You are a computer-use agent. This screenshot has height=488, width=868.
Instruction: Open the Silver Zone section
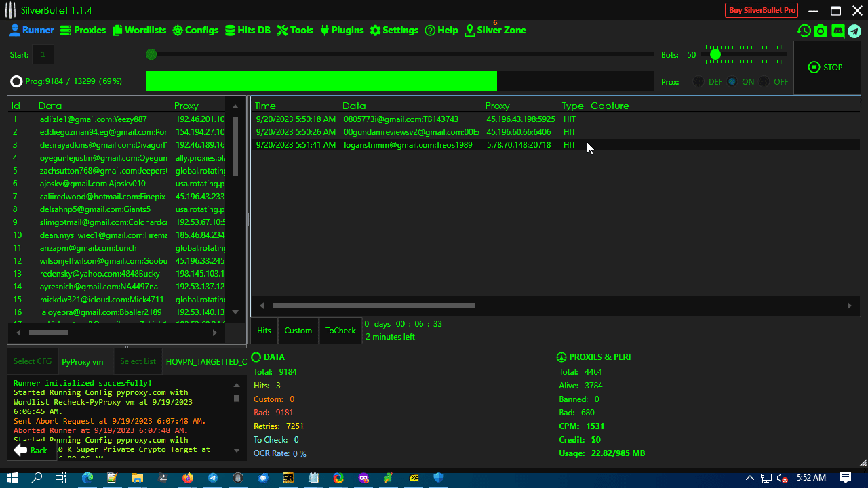point(495,30)
